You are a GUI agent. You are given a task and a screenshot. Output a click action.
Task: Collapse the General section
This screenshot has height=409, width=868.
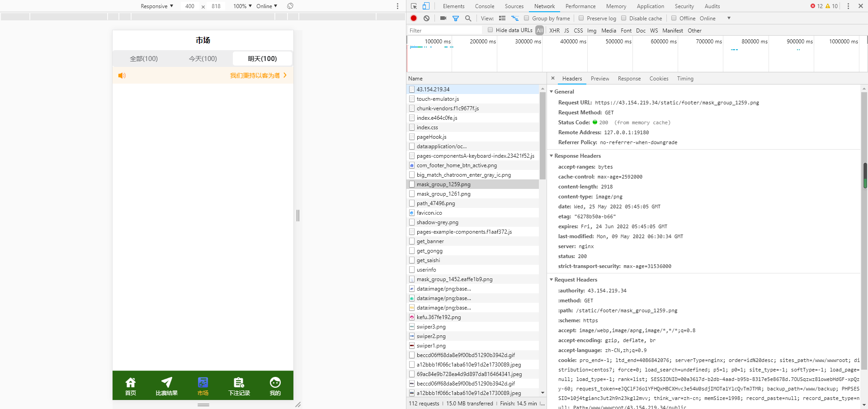coord(552,92)
